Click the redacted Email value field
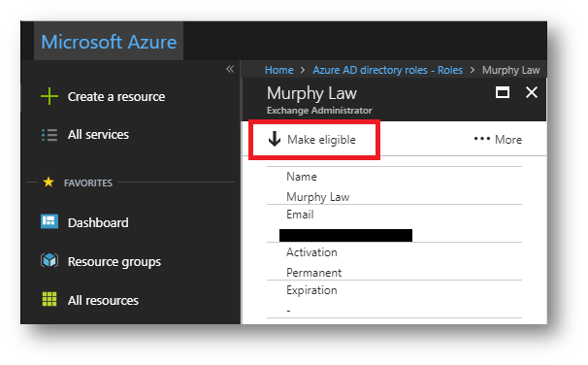Screen dimensions: 588x365 coord(345,235)
